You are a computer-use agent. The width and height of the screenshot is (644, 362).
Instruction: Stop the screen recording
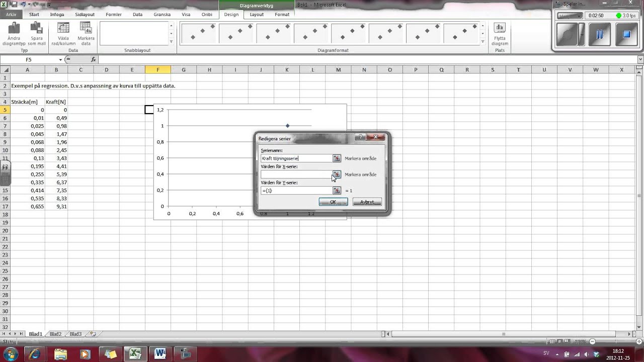626,35
